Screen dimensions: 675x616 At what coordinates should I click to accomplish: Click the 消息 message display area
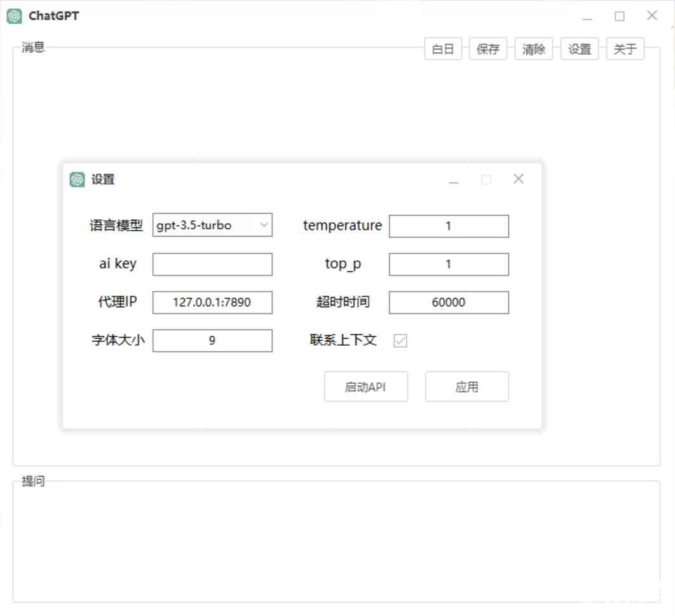(x=337, y=102)
